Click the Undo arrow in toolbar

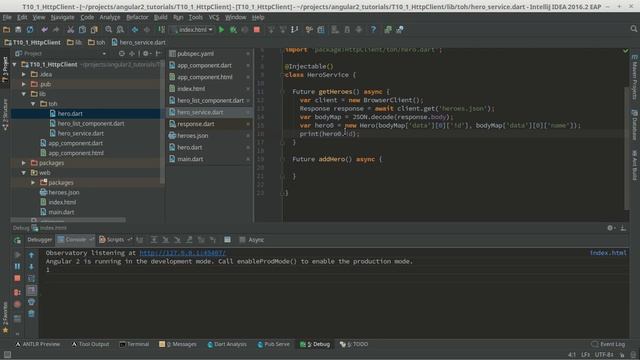[x=44, y=29]
